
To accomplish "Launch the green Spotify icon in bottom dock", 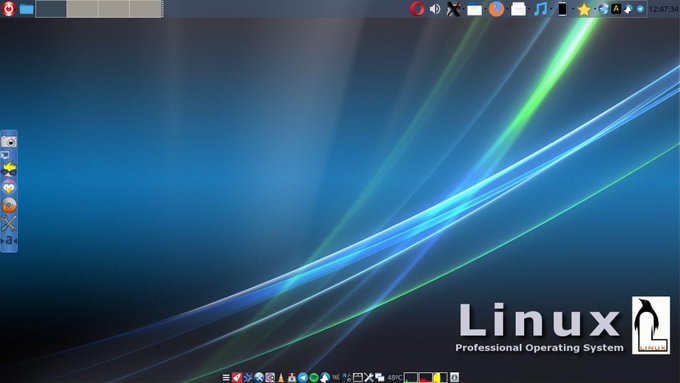I will (x=314, y=377).
